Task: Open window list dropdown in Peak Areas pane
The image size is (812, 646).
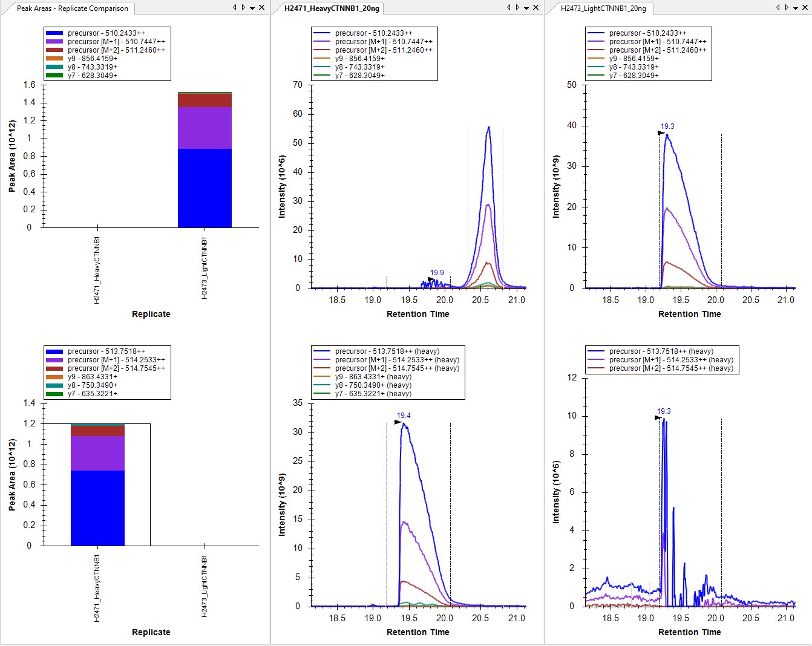Action: point(252,8)
